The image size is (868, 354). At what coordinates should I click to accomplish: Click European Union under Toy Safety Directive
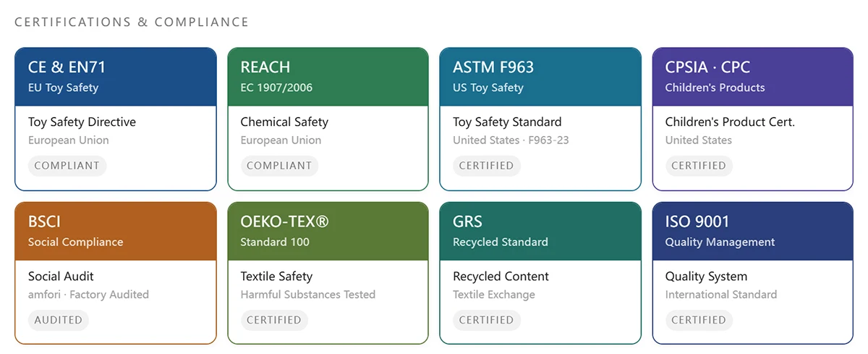pos(69,140)
